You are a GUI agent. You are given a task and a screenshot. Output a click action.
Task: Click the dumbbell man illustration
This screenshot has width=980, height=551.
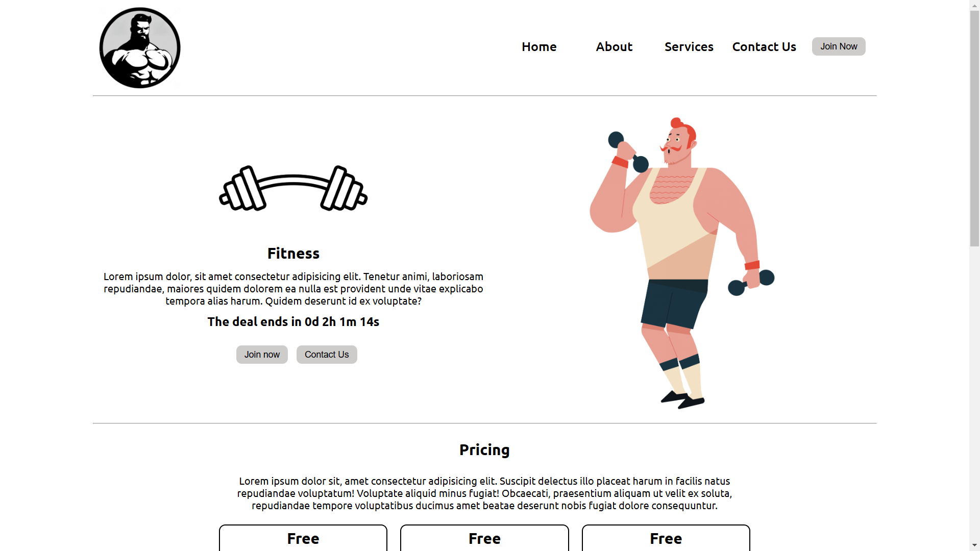682,263
